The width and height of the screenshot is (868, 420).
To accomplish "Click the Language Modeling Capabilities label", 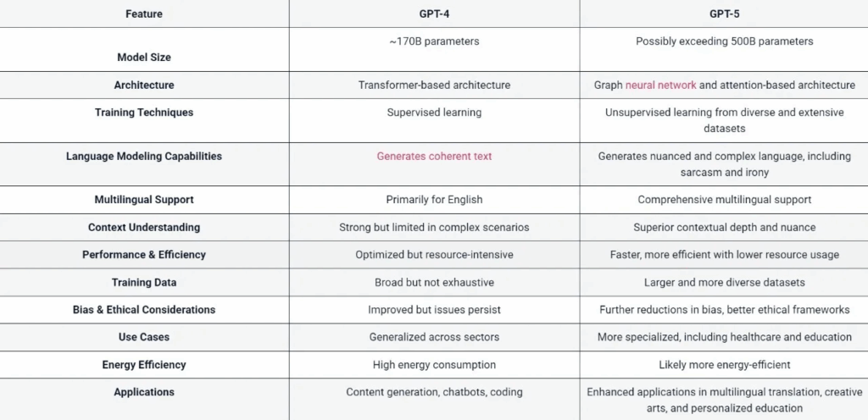I will (144, 157).
